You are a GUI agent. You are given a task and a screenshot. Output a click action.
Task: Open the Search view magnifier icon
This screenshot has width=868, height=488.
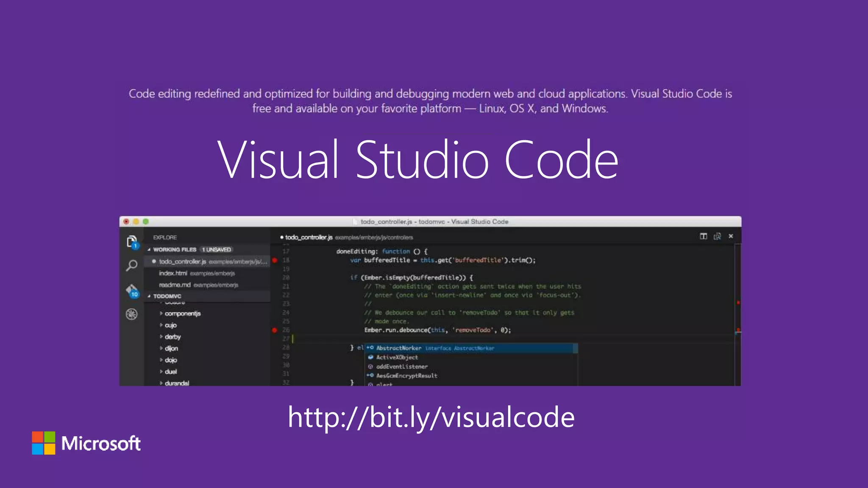pyautogui.click(x=132, y=266)
